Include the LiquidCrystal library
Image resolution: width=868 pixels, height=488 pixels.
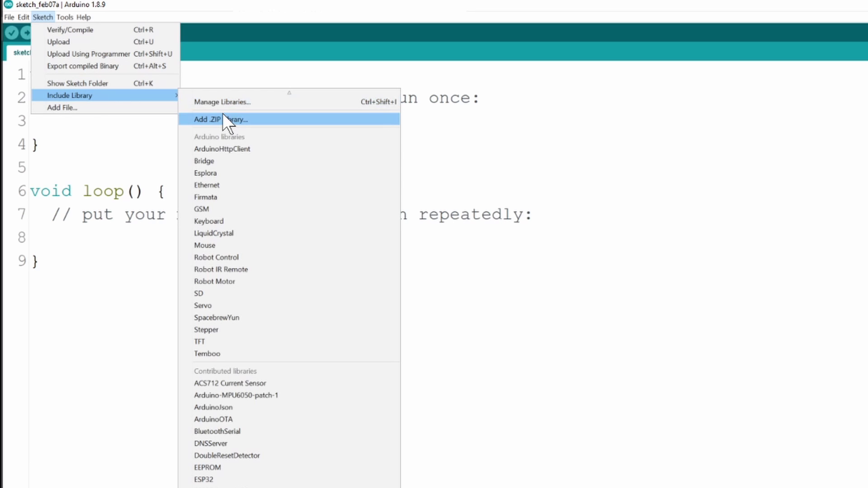coord(213,233)
